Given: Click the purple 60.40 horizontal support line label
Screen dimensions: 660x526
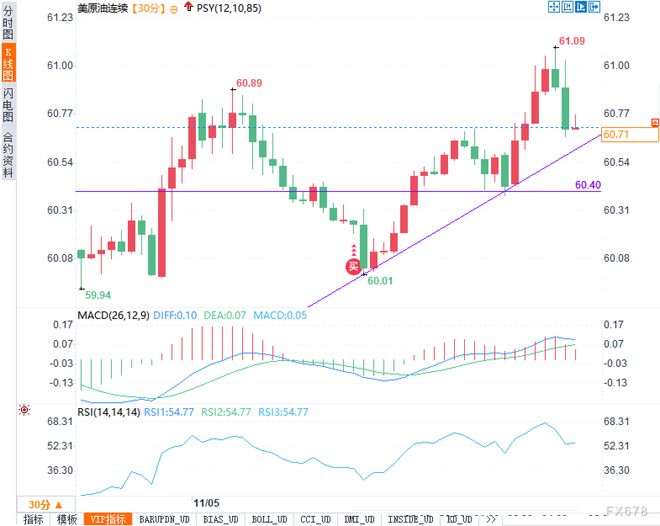Looking at the screenshot, I should click(587, 185).
